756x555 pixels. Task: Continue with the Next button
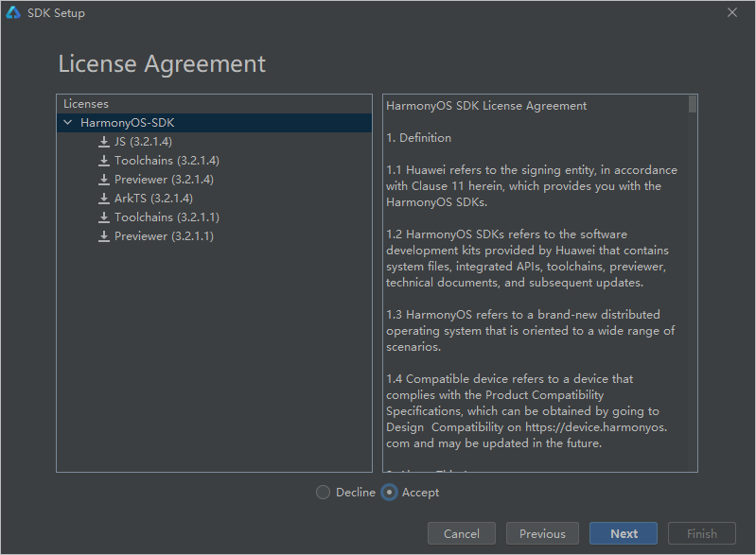(624, 533)
